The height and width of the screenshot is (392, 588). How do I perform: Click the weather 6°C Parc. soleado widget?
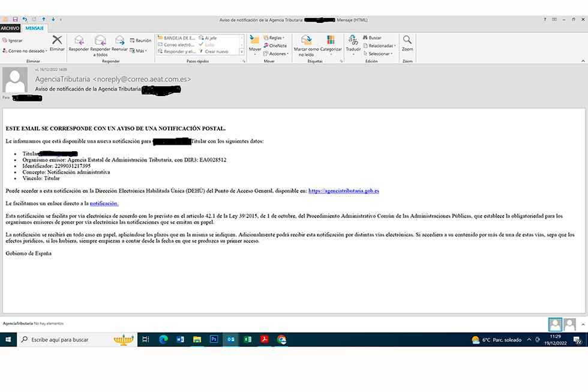coord(497,340)
